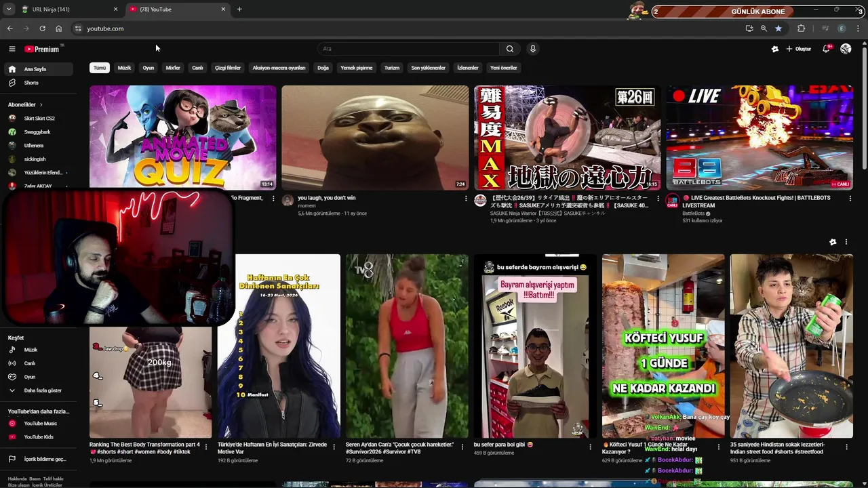
Task: Select the Son yüklenenler chip
Action: point(428,68)
